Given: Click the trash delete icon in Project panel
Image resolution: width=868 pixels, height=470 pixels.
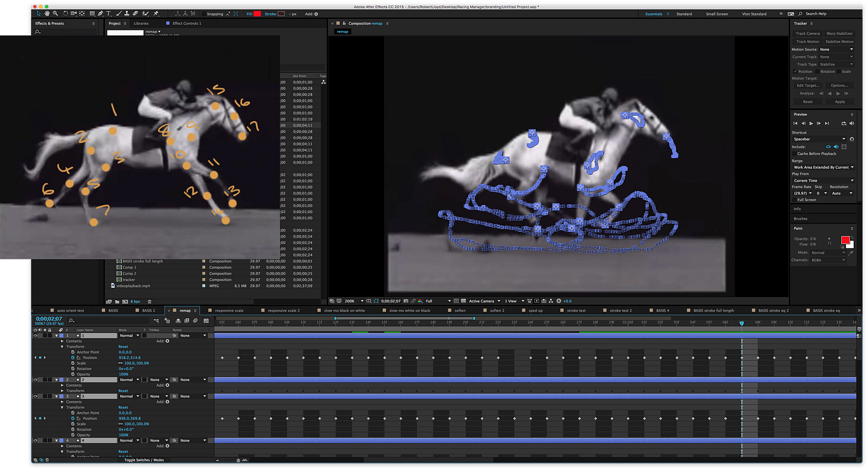Looking at the screenshot, I should (149, 302).
